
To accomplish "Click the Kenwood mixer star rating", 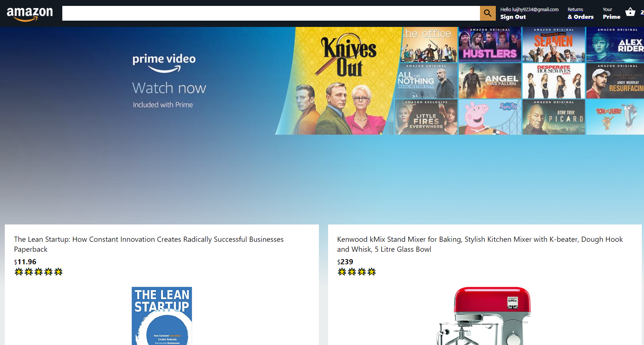I will pyautogui.click(x=356, y=272).
